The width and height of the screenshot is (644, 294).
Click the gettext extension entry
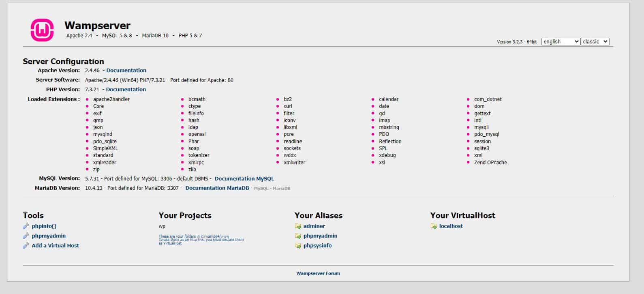click(x=482, y=114)
